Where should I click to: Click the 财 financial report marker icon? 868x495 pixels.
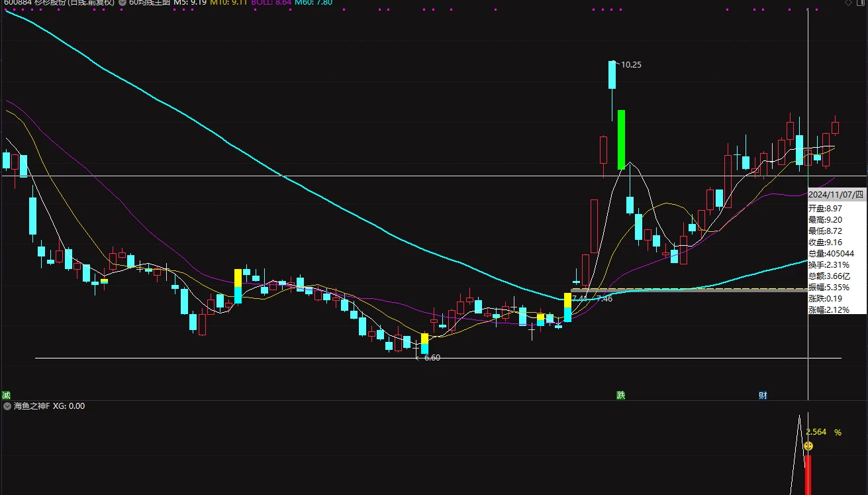[x=763, y=395]
